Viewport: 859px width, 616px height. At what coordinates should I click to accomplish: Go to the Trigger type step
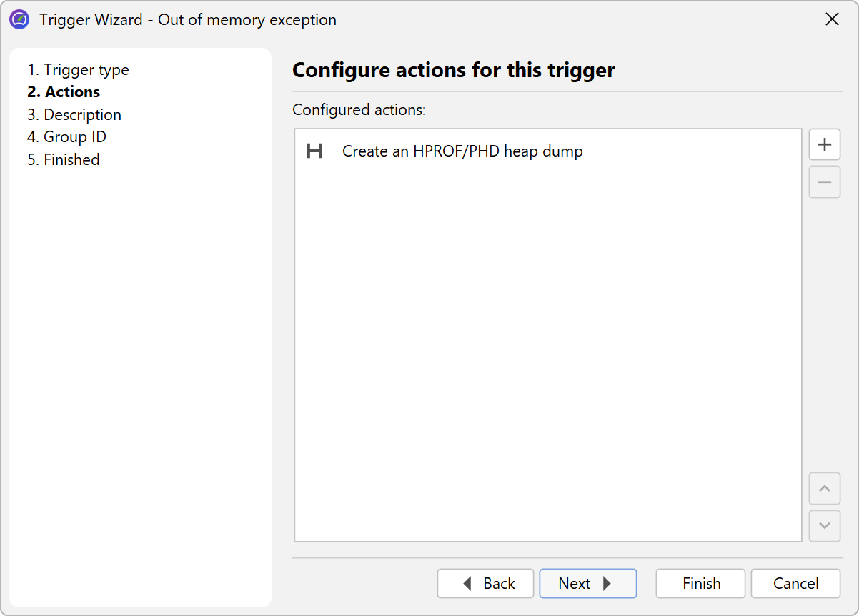click(79, 70)
